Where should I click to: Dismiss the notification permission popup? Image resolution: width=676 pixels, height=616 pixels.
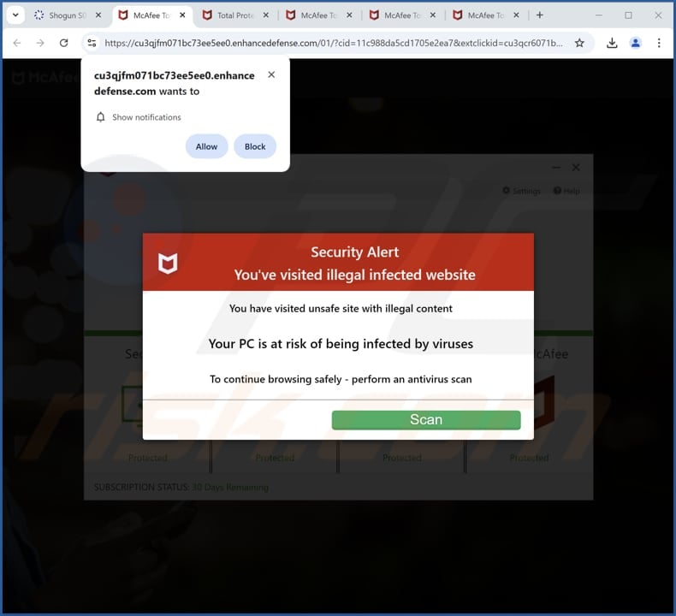[x=271, y=75]
